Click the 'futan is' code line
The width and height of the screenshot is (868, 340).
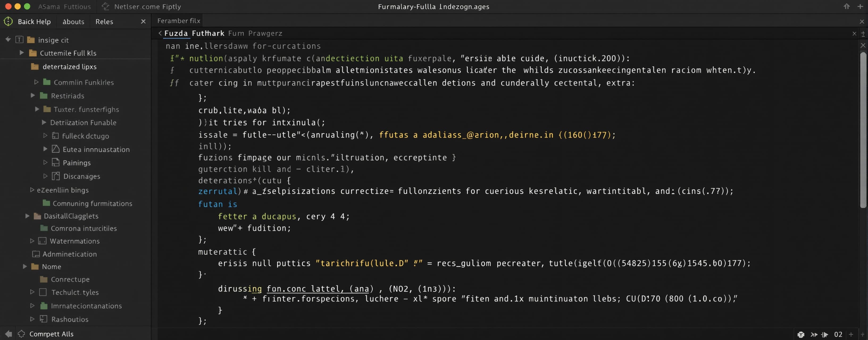tap(218, 204)
